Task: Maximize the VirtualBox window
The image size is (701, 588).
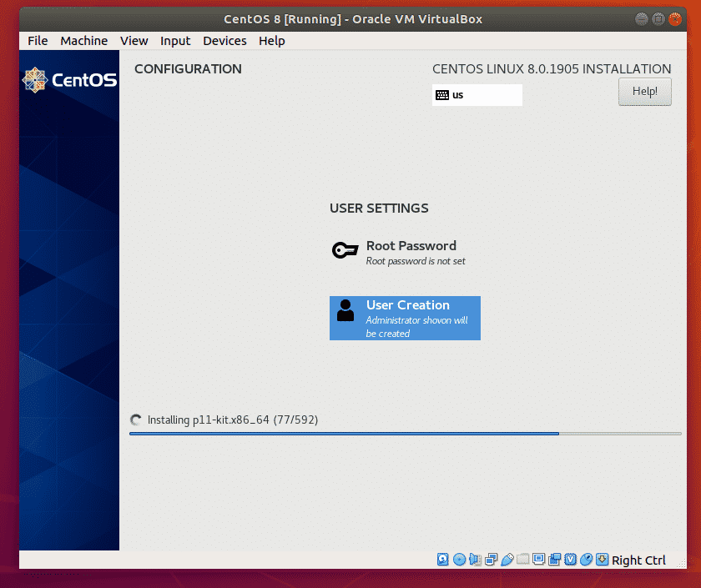Action: pos(658,18)
